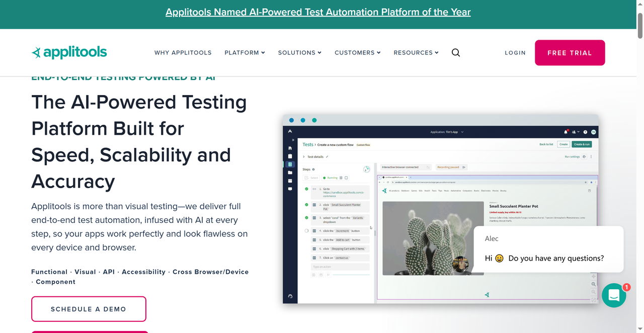Click SCHEDULE A DEMO

coord(89,309)
